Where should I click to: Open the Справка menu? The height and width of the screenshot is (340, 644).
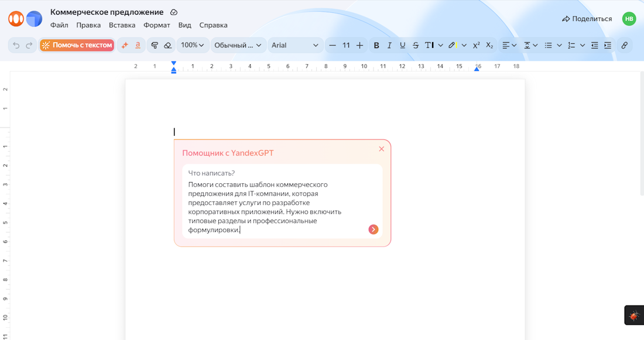[213, 25]
